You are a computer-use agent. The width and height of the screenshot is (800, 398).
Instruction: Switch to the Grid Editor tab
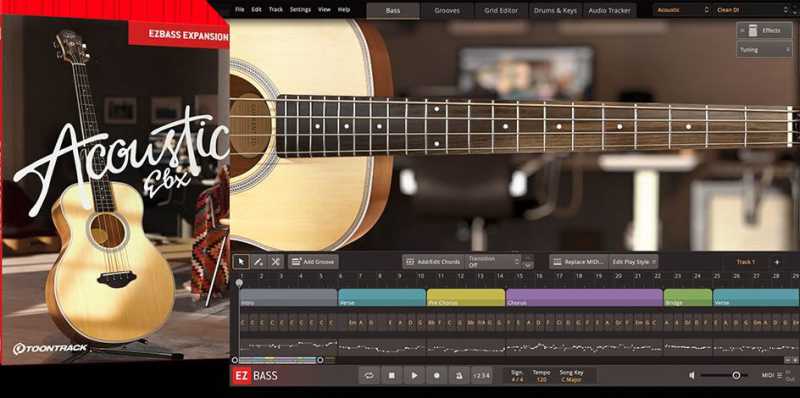pyautogui.click(x=501, y=10)
